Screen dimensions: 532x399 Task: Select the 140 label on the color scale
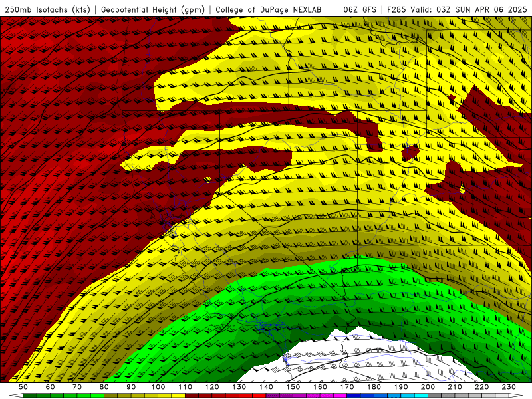pyautogui.click(x=266, y=387)
